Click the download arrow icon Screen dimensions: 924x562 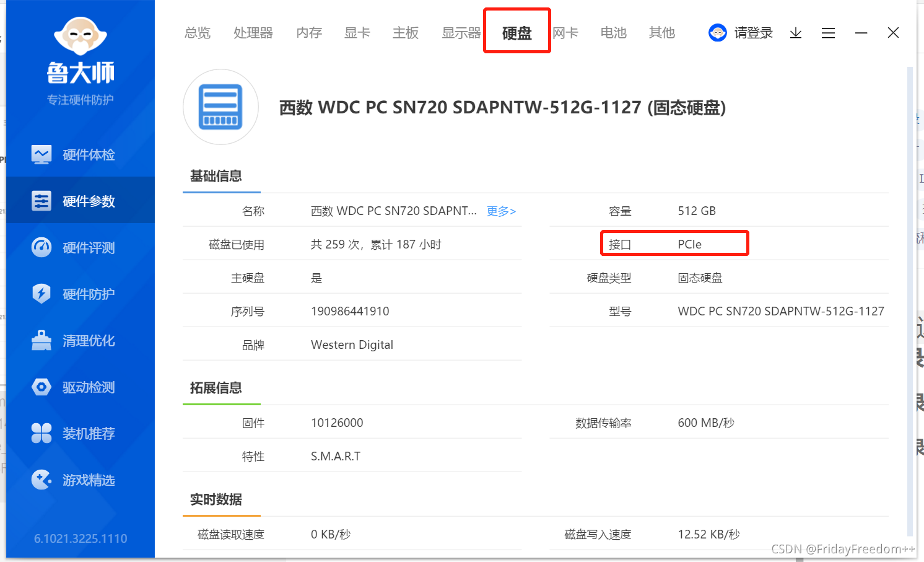click(796, 33)
